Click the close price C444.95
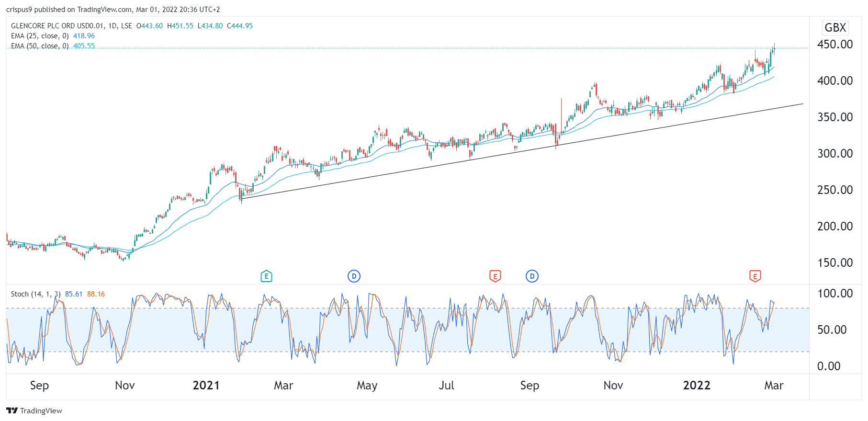Screen dimensions: 868x421 tap(240, 26)
